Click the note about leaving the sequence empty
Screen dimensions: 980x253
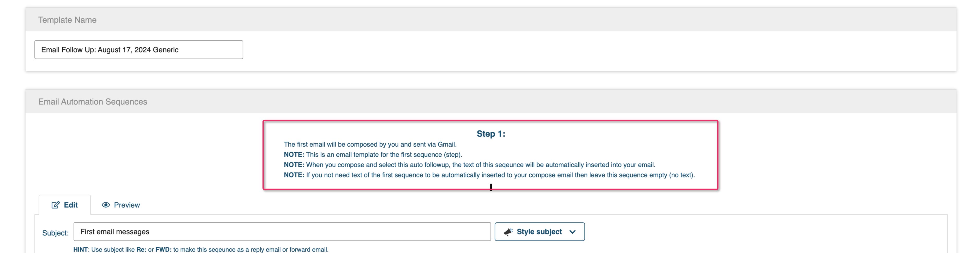(x=489, y=175)
